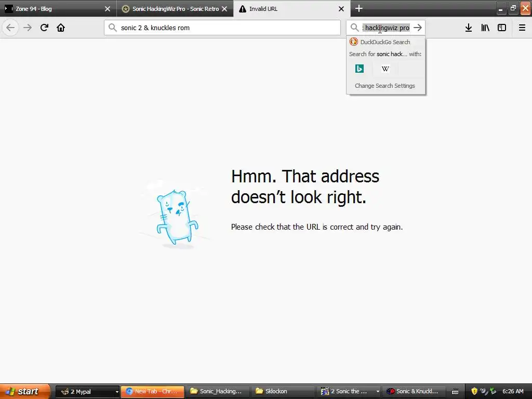Choose DuckDuckGo Search in the dropdown
Screen dimensions: 532x399
[x=386, y=42]
